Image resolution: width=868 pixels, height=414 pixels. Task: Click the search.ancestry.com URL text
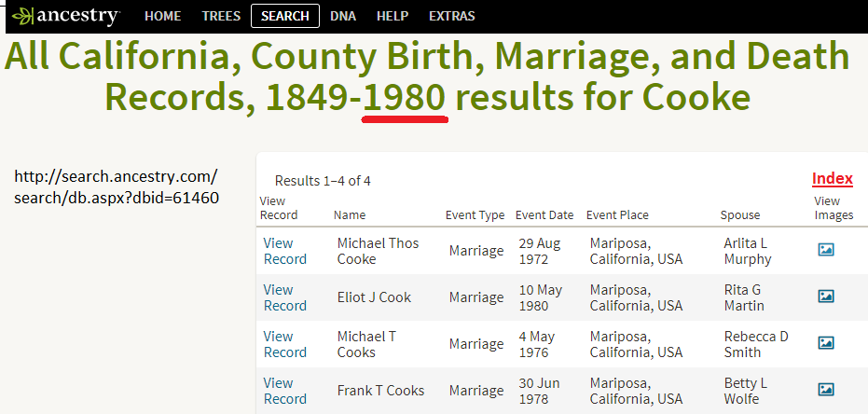point(117,186)
